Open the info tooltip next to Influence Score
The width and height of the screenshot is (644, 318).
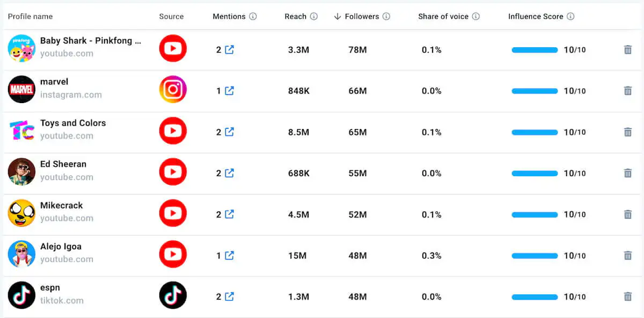(x=570, y=17)
